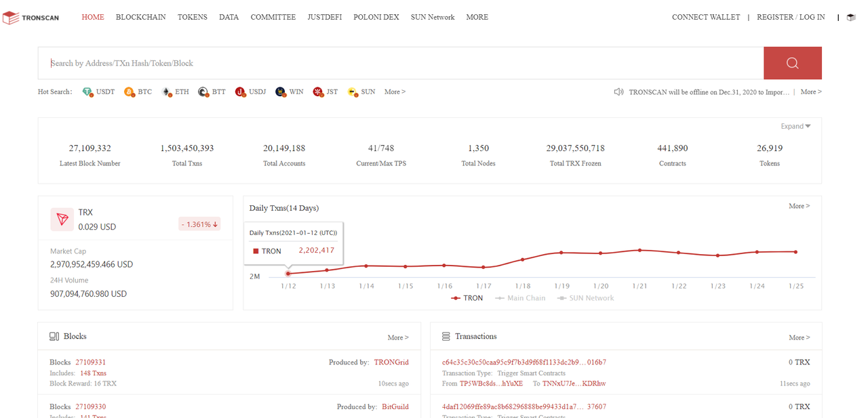Select the USDJ token icon

click(240, 92)
